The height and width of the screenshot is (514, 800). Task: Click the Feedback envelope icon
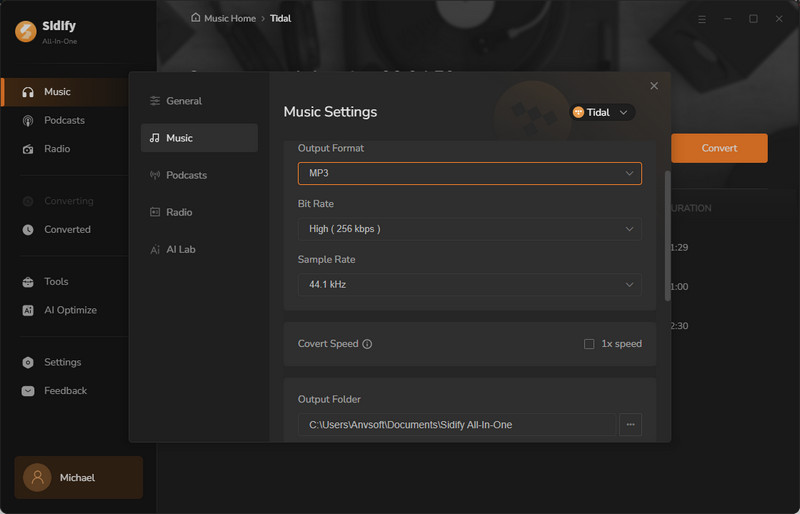pos(28,391)
